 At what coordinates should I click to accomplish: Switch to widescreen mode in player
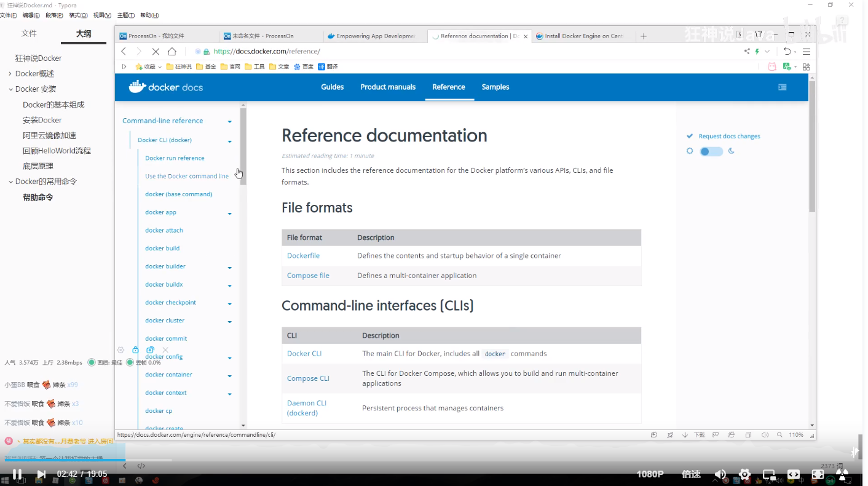[x=794, y=474]
